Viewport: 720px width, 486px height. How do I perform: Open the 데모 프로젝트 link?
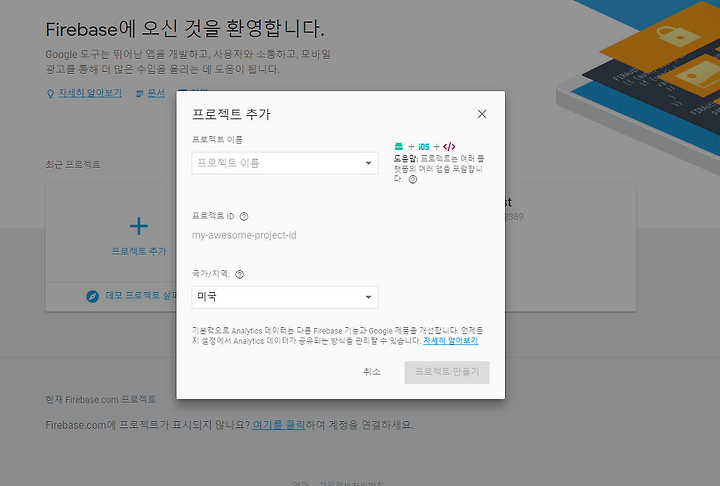pos(141,295)
